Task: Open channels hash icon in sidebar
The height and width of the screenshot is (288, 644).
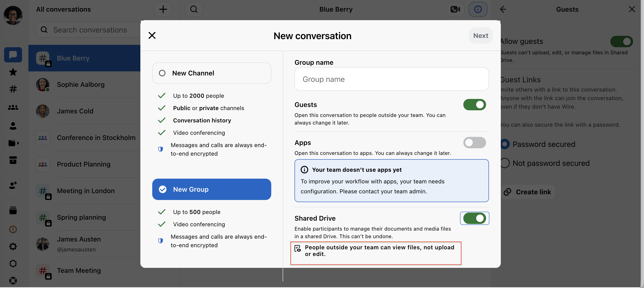Action: click(13, 89)
